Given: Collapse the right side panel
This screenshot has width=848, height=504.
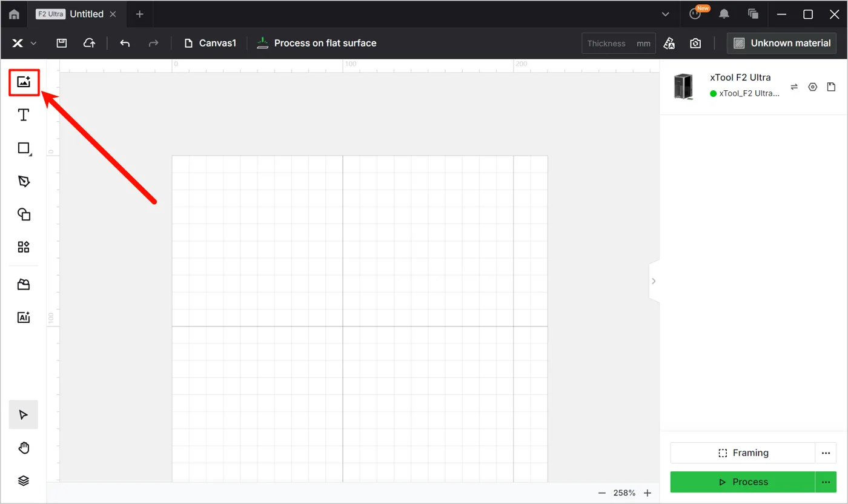Looking at the screenshot, I should (x=654, y=281).
